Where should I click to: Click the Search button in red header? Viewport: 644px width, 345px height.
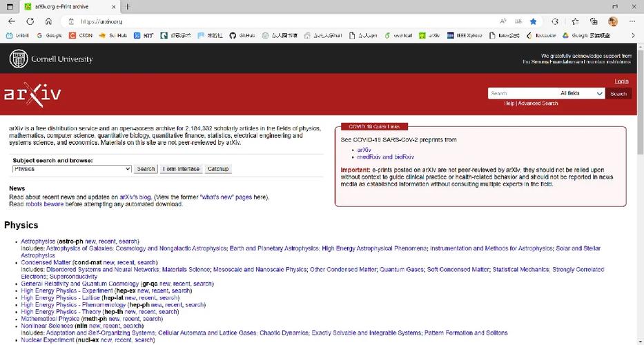[x=618, y=94]
